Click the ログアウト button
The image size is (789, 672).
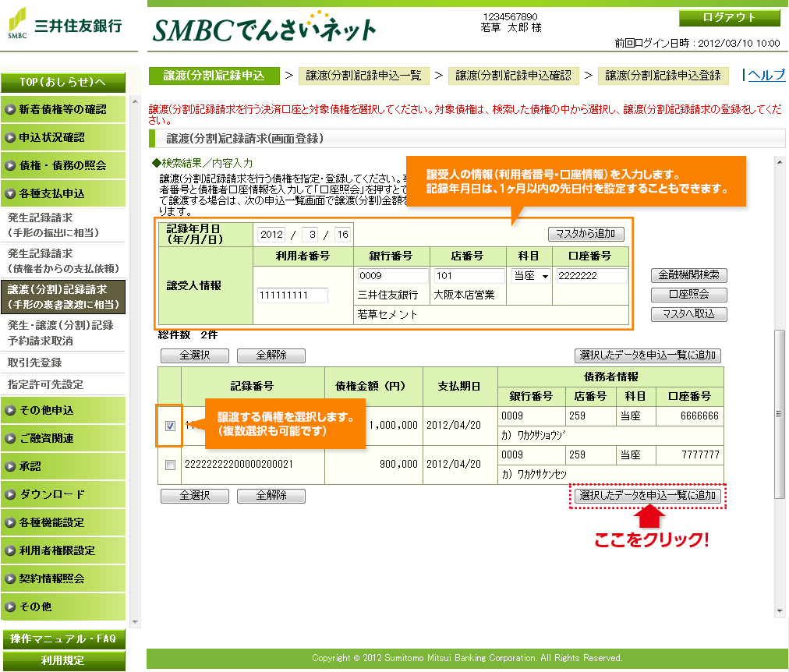729,18
